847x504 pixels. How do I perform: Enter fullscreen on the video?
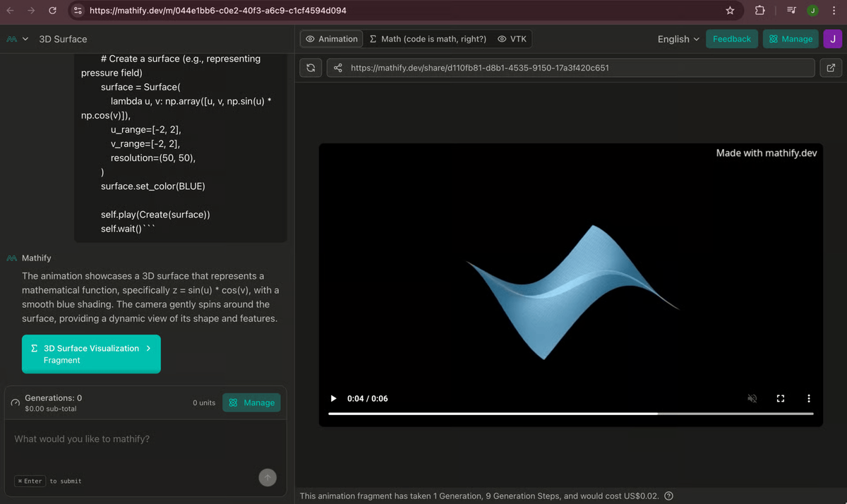pyautogui.click(x=781, y=398)
